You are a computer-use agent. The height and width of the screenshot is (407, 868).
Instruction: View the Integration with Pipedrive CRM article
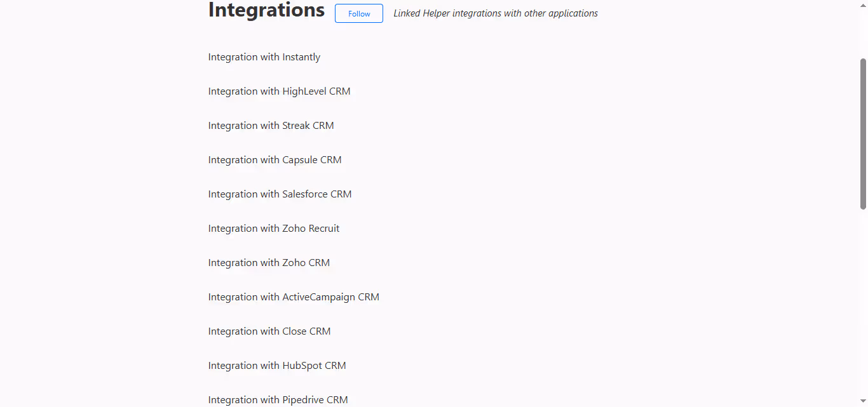pos(278,399)
